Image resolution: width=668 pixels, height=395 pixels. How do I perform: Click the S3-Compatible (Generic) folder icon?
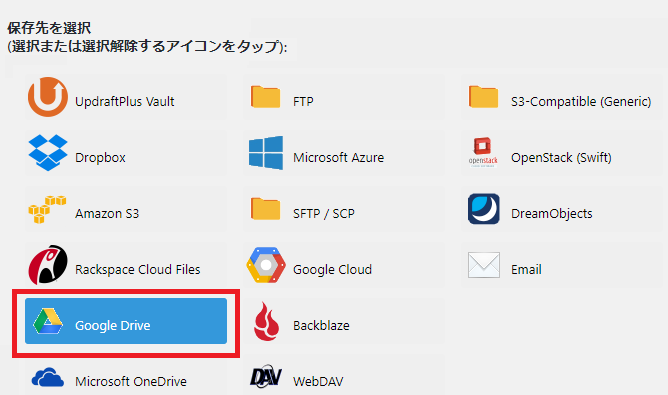click(484, 97)
